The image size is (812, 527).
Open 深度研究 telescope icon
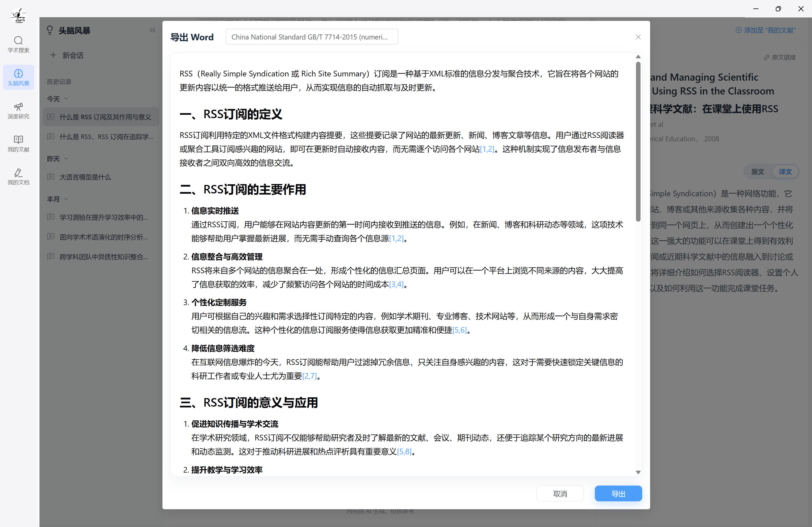pyautogui.click(x=18, y=107)
